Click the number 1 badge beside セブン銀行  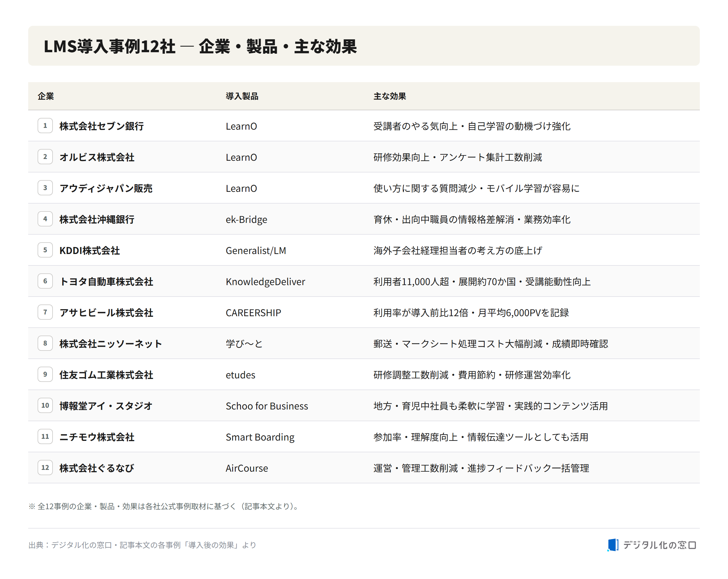tap(45, 126)
